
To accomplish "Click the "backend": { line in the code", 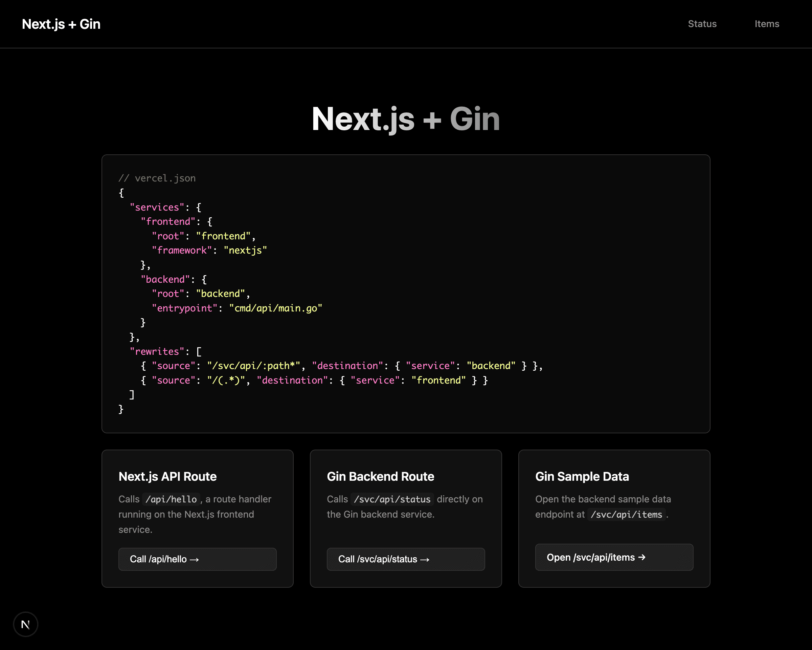I will [174, 279].
